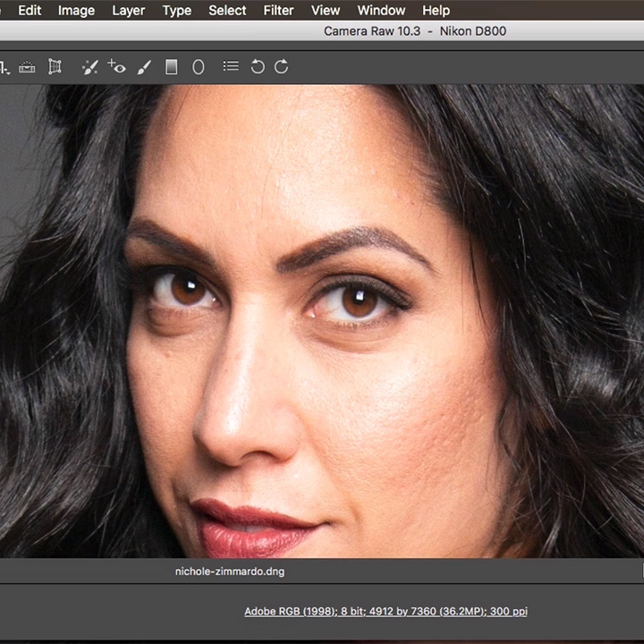Open the Help menu
Screen dimensions: 644x644
point(436,10)
